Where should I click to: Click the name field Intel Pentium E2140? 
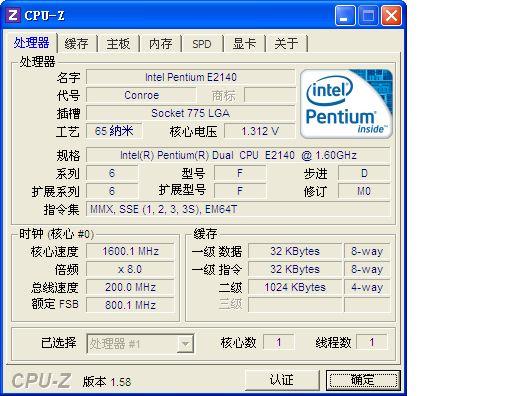pyautogui.click(x=191, y=77)
